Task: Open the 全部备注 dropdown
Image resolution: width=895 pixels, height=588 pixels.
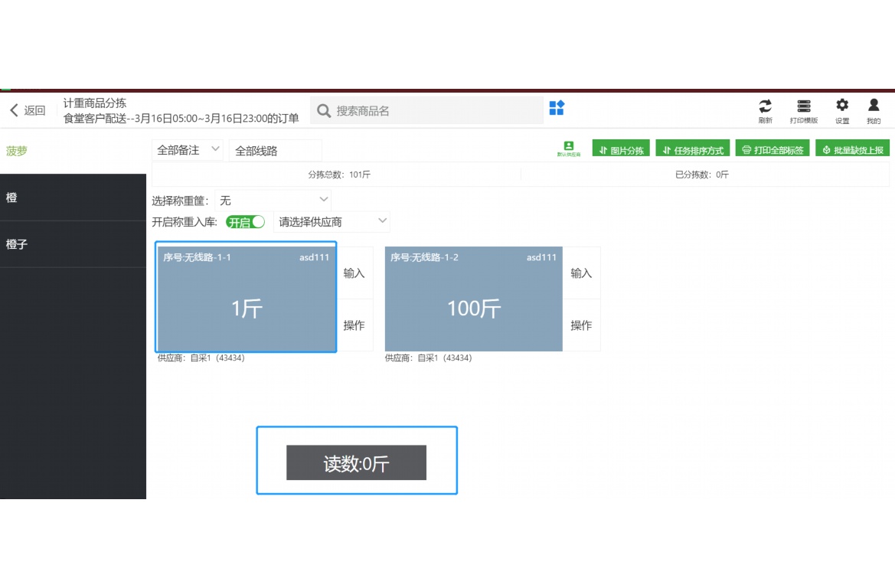Action: 186,150
